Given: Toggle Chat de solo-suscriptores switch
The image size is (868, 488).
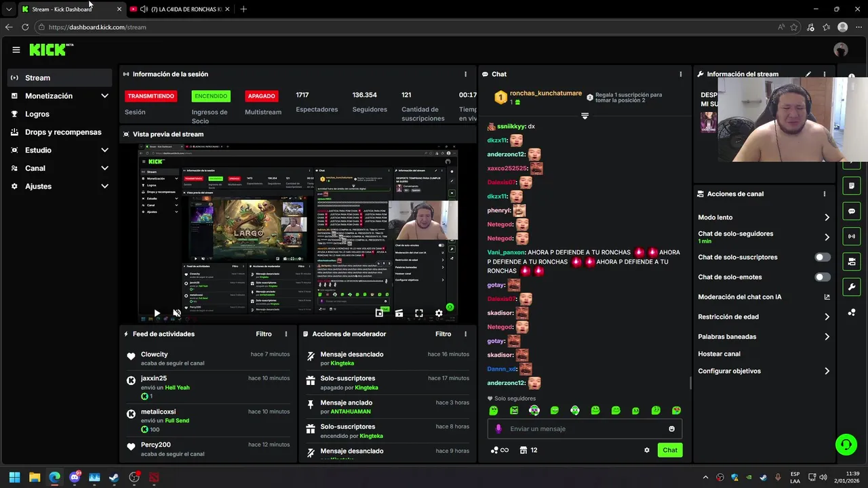Looking at the screenshot, I should click(823, 258).
